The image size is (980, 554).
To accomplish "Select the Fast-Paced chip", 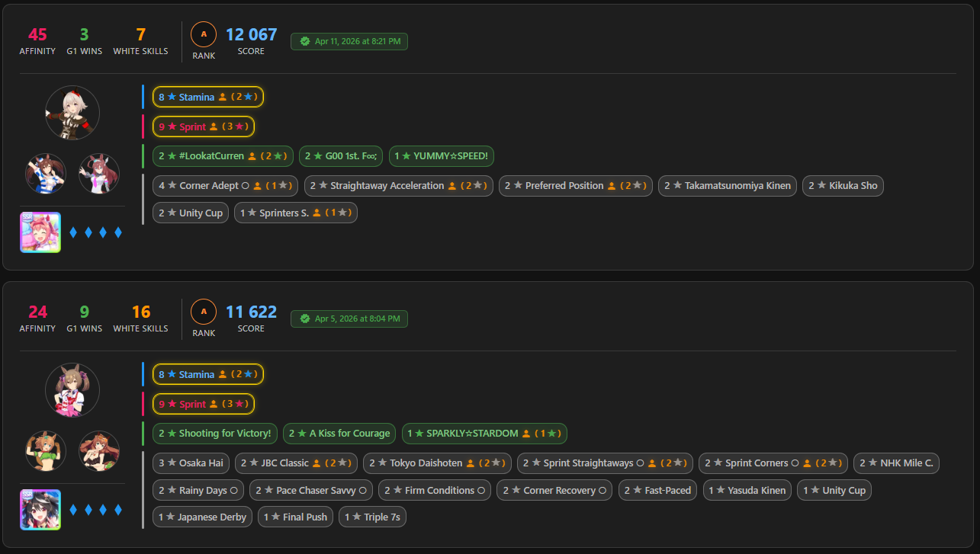I will click(657, 490).
